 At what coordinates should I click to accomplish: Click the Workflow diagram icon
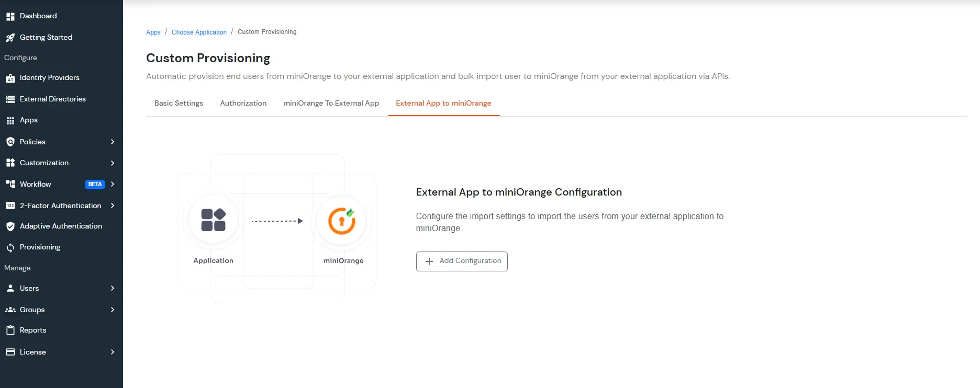click(x=10, y=184)
